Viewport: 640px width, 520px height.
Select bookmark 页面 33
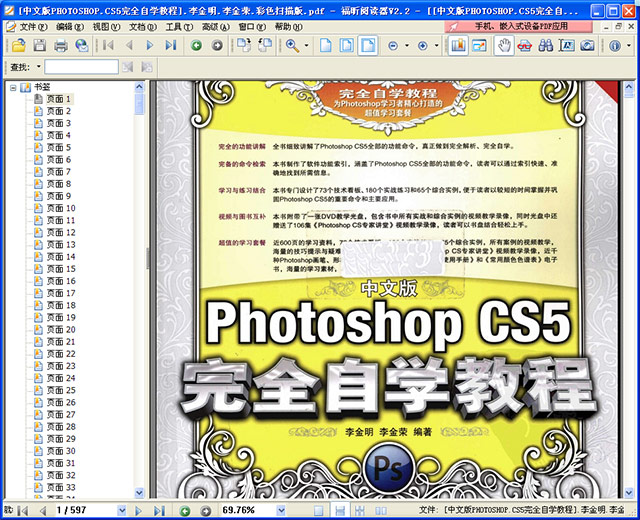[61, 488]
